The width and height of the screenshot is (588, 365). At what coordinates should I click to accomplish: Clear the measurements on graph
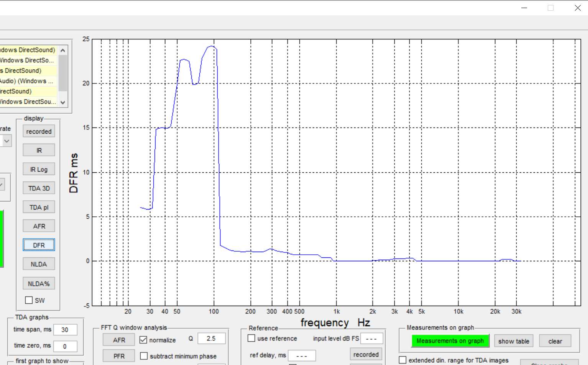coord(555,341)
